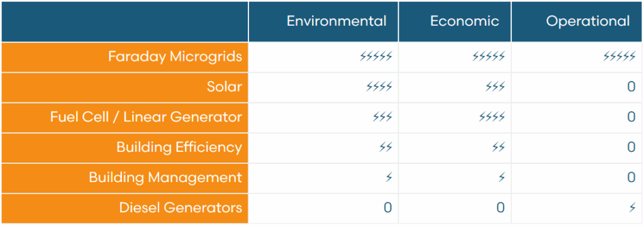This screenshot has width=644, height=226.
Task: Click the Diesel Generators row label
Action: tap(180, 208)
